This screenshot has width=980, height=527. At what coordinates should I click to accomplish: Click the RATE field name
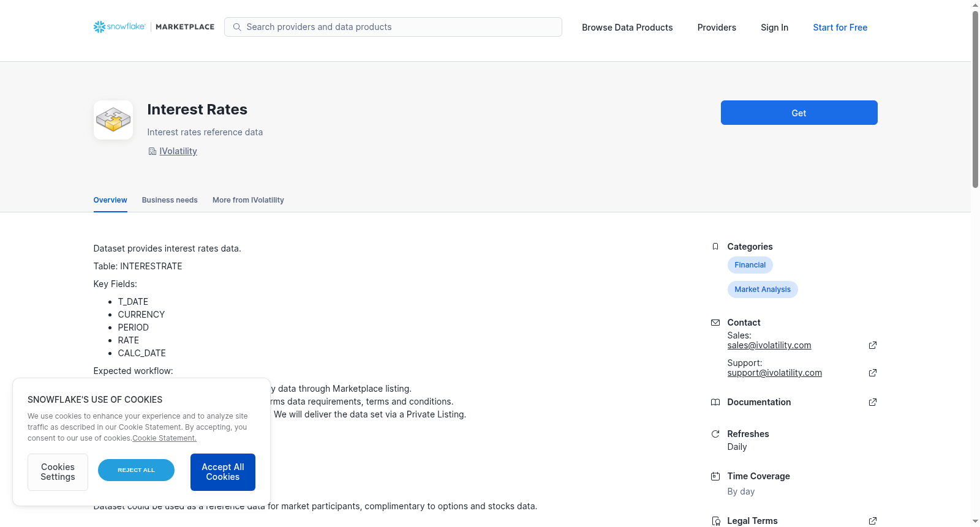tap(129, 340)
